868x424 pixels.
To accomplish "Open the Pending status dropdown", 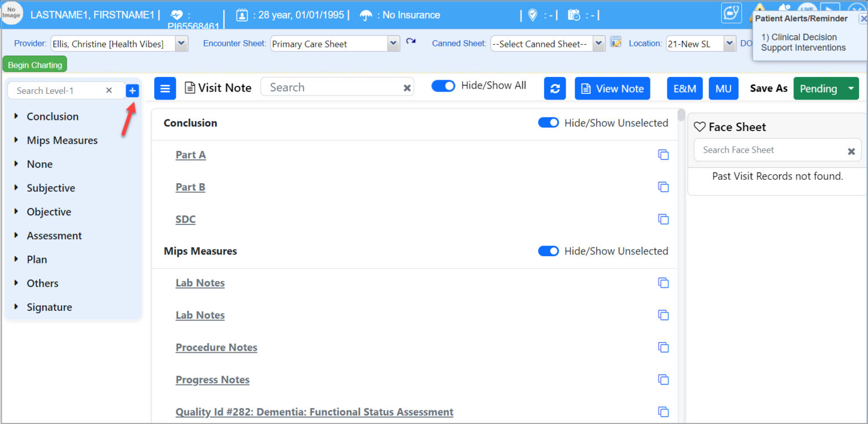I will 850,88.
